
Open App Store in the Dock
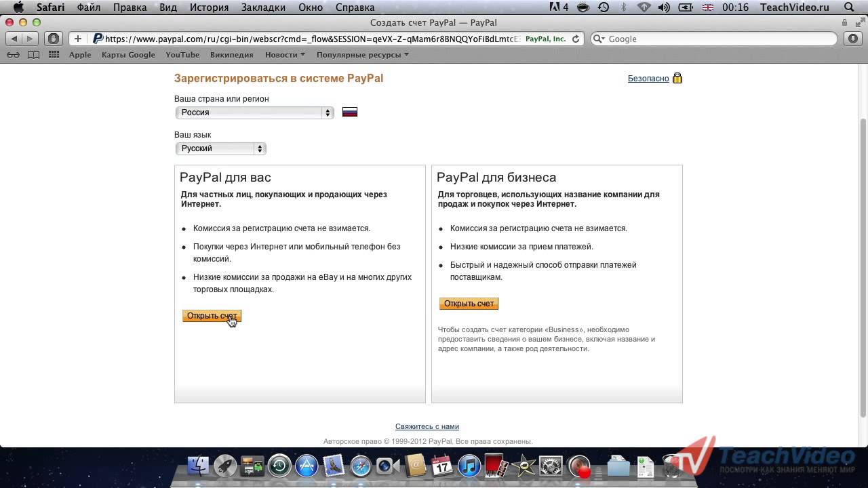click(x=307, y=465)
